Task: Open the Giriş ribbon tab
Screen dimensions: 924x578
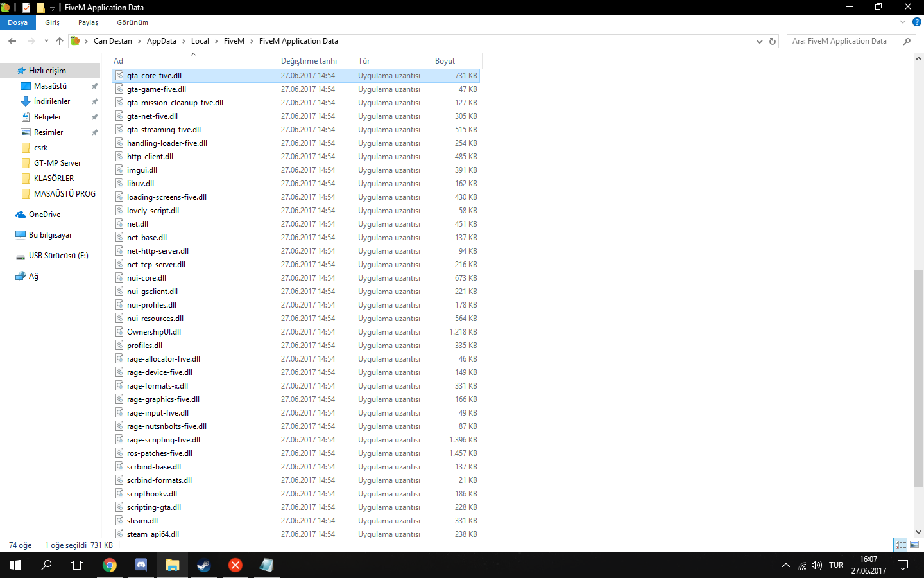Action: click(x=53, y=22)
